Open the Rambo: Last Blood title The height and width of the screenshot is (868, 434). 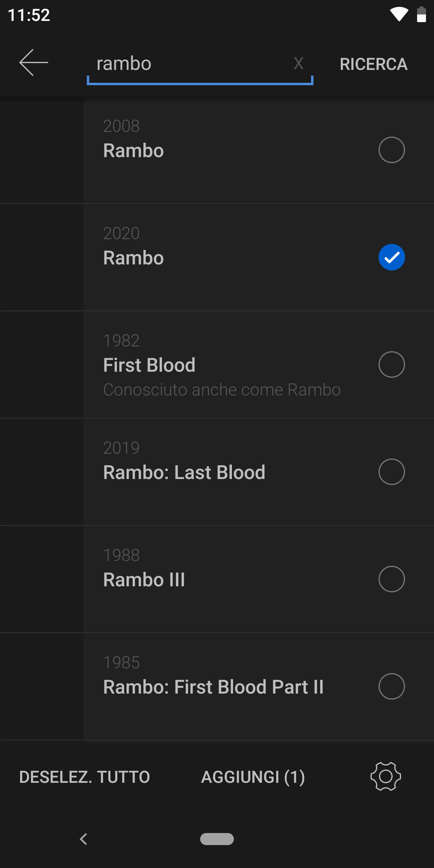pos(184,472)
